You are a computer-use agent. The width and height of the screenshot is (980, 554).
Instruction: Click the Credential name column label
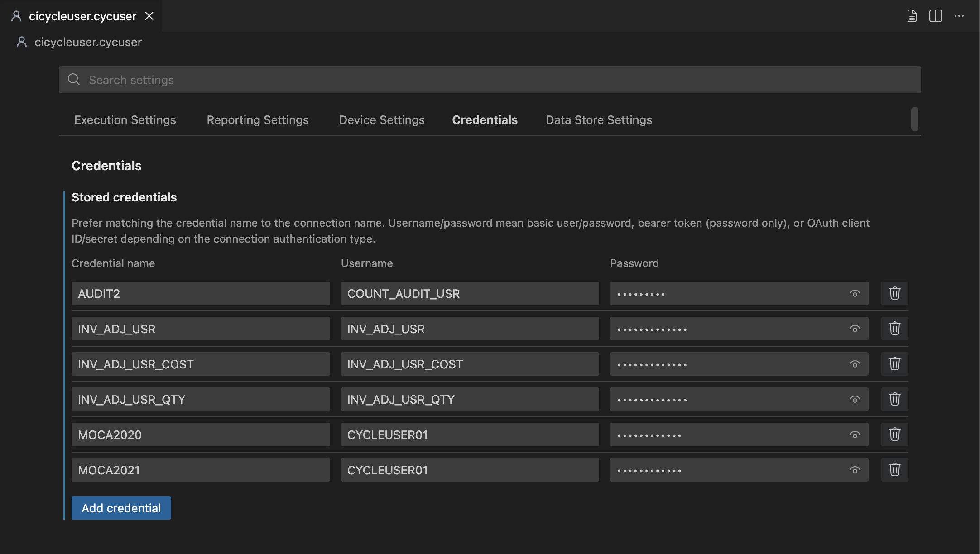tap(113, 263)
